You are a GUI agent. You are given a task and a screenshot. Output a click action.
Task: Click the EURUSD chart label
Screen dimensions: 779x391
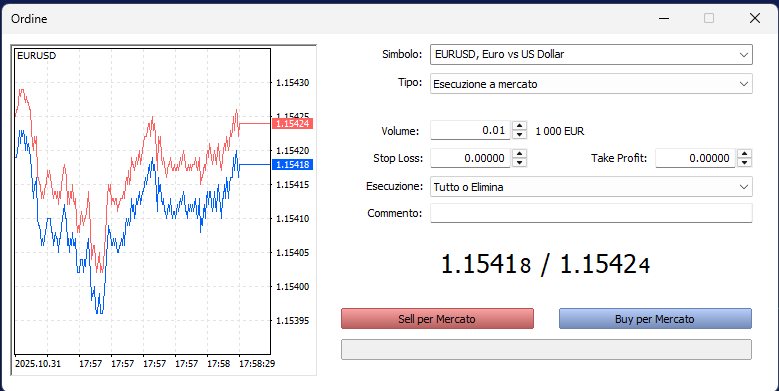(x=36, y=56)
